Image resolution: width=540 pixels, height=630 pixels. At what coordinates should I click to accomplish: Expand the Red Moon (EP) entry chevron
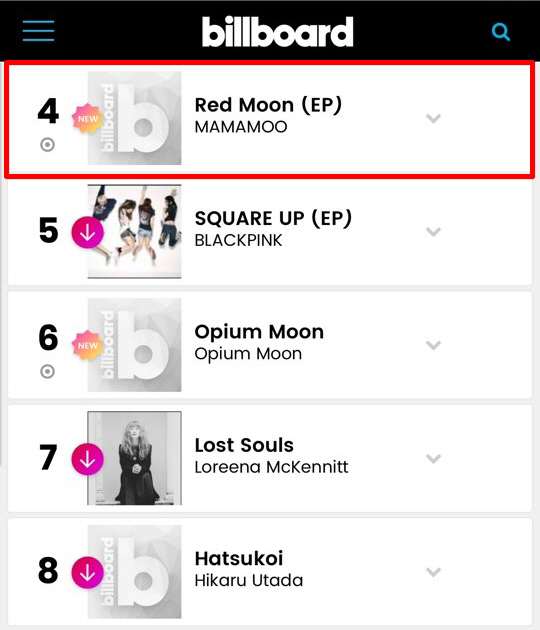pos(434,119)
